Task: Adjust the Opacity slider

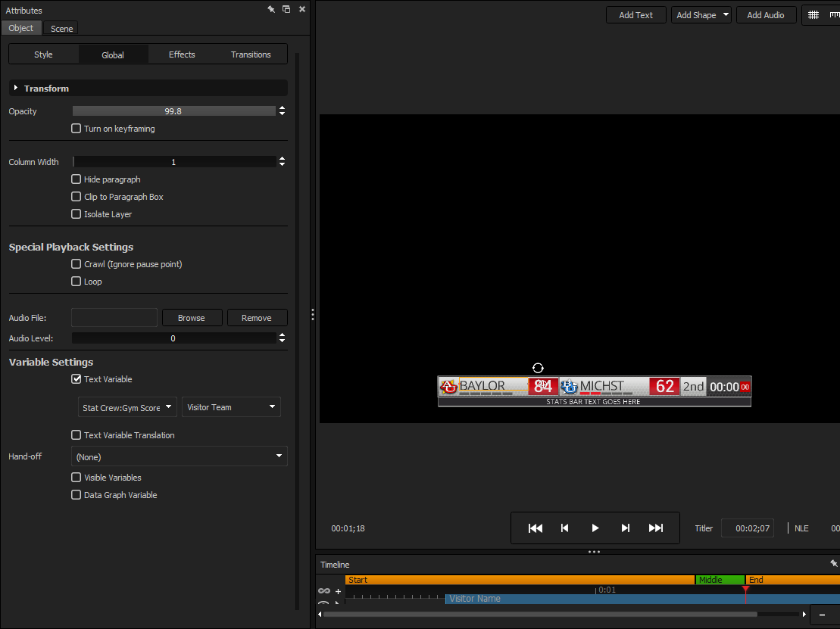Action: [x=173, y=111]
